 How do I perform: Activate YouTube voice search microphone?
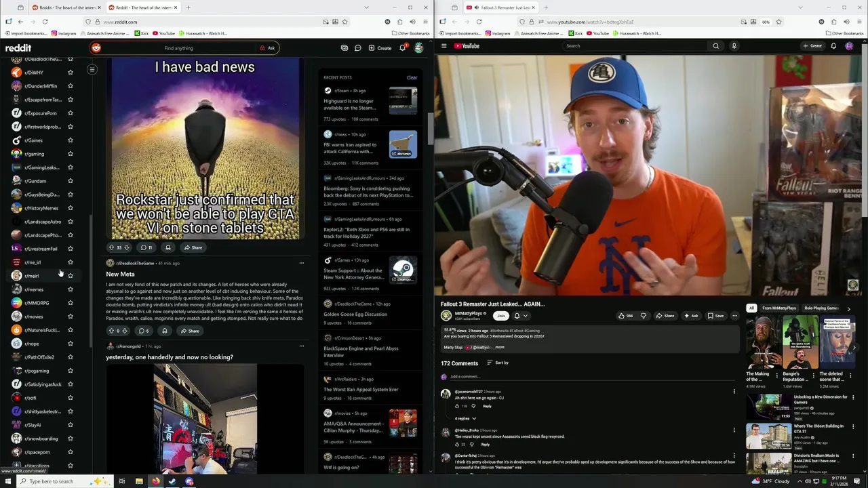point(734,46)
